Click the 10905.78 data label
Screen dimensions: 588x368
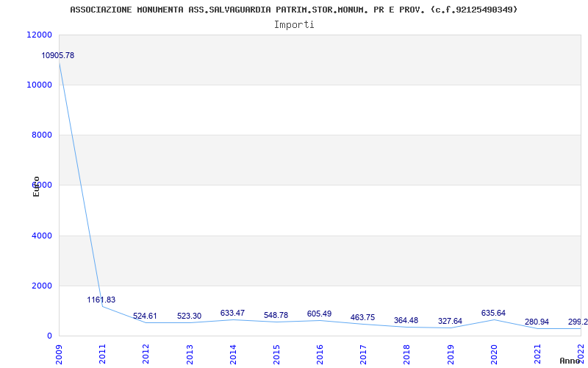[58, 56]
